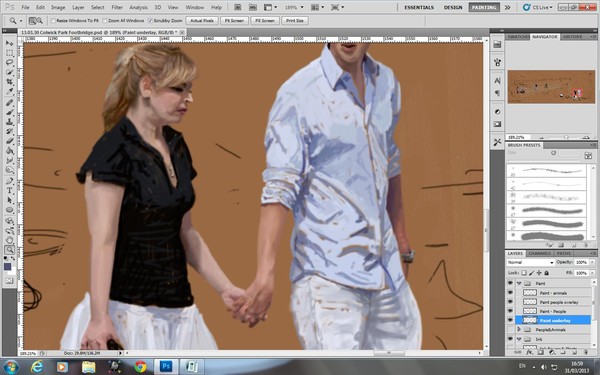Image resolution: width=600 pixels, height=375 pixels.
Task: Switch to the Channels tab
Action: (x=539, y=254)
